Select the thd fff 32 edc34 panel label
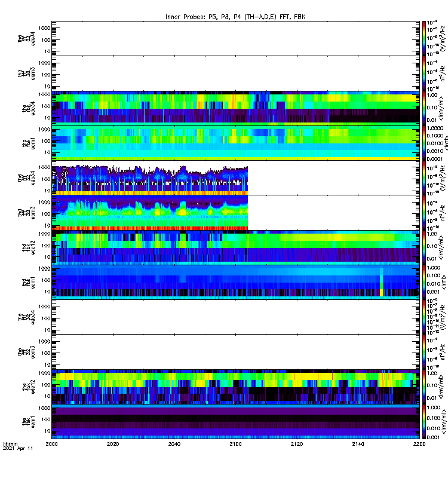This screenshot has width=448, height=478. tap(26, 178)
